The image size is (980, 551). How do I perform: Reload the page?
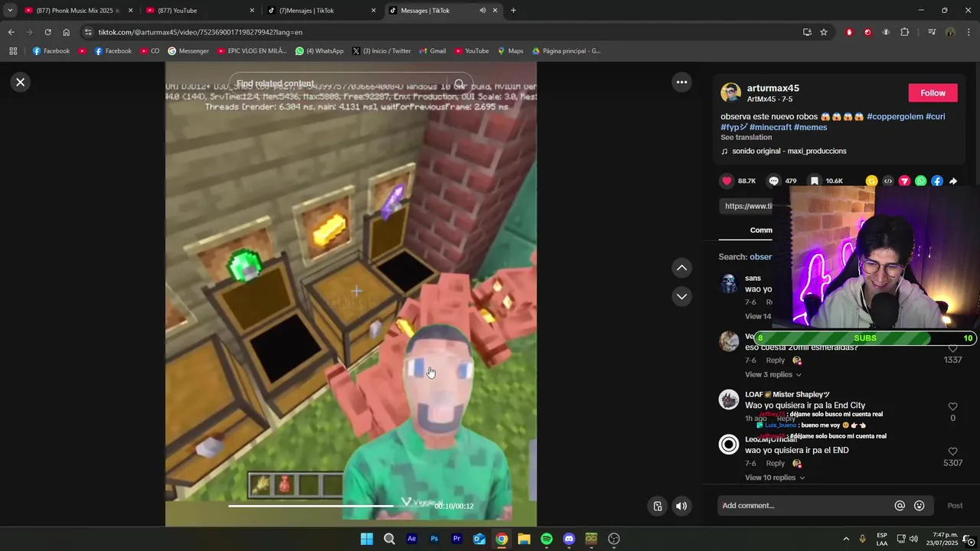pos(47,32)
